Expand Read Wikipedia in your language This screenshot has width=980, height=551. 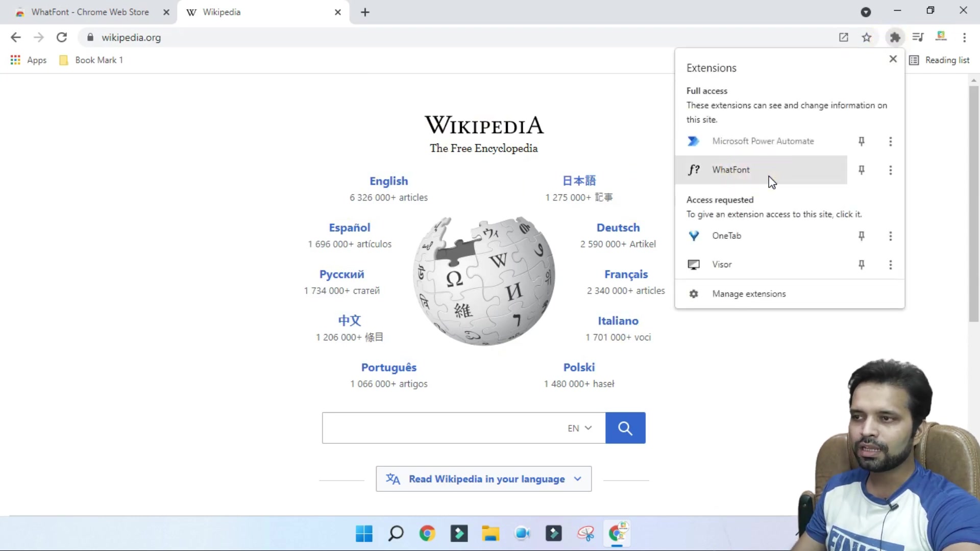point(483,479)
